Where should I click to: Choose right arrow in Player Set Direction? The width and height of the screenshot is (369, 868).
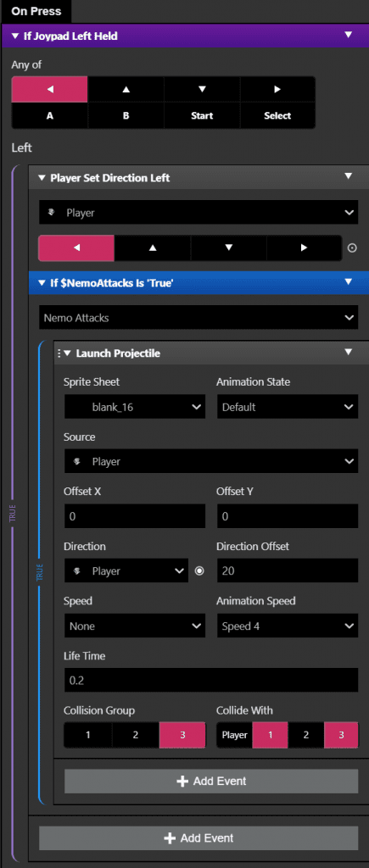pos(305,248)
